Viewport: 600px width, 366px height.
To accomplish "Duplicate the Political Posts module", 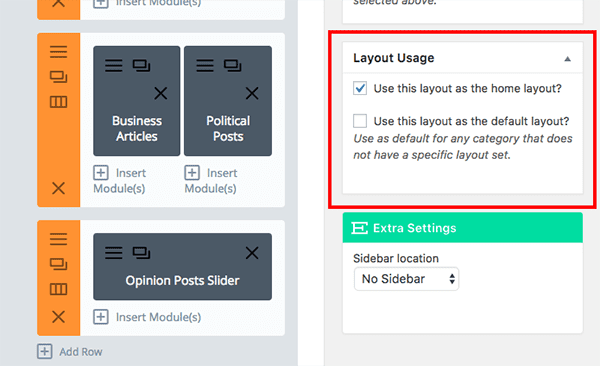I will pyautogui.click(x=233, y=65).
